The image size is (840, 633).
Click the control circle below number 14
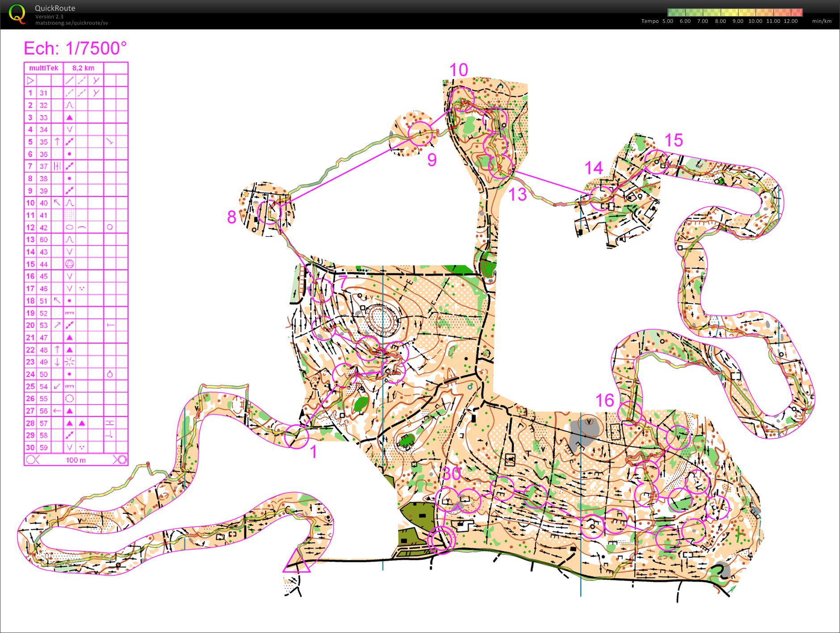coord(601,199)
